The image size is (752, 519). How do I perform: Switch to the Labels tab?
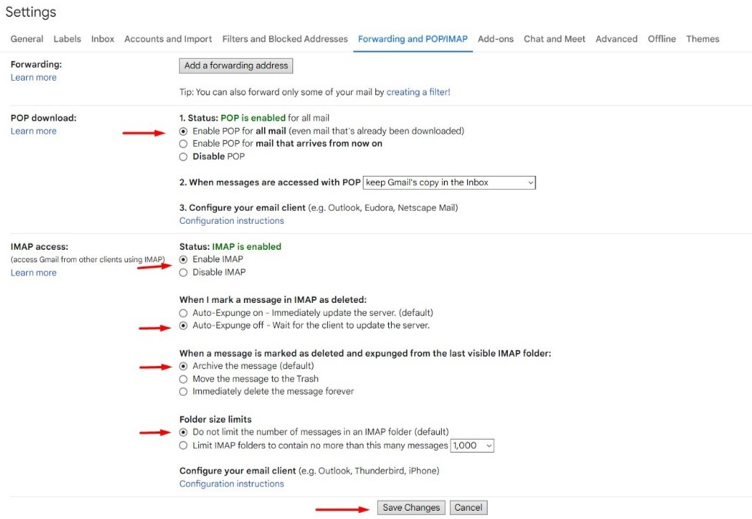point(67,39)
